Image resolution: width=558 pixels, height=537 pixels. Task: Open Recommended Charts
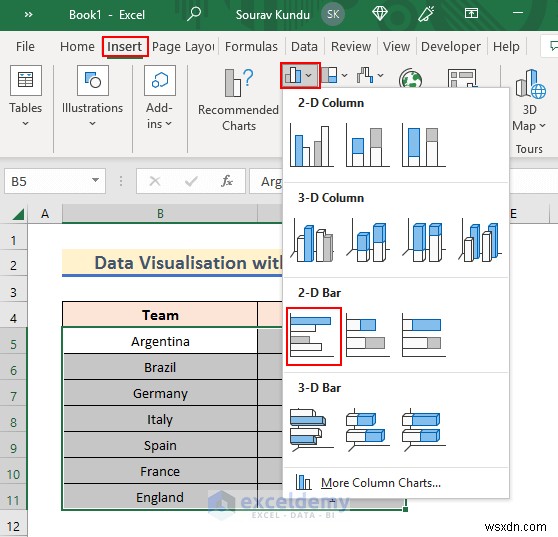coord(238,100)
